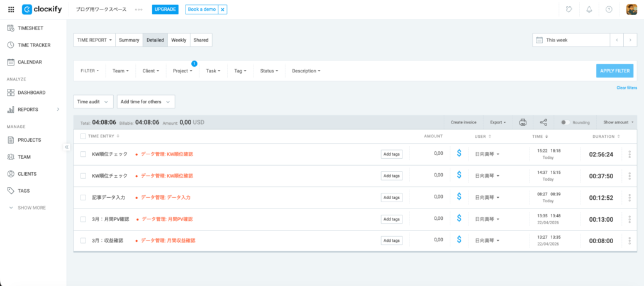Toggle the Rounding switch
The image size is (644, 286).
point(565,122)
